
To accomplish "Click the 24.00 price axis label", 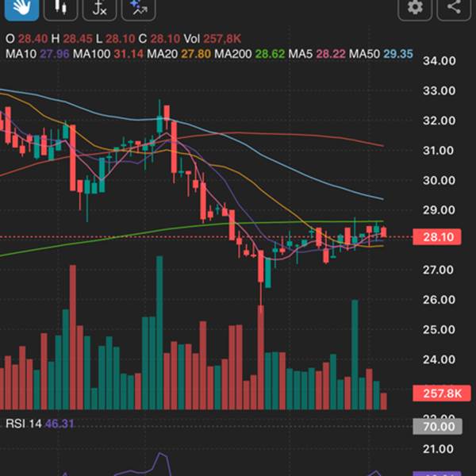I will (x=439, y=359).
